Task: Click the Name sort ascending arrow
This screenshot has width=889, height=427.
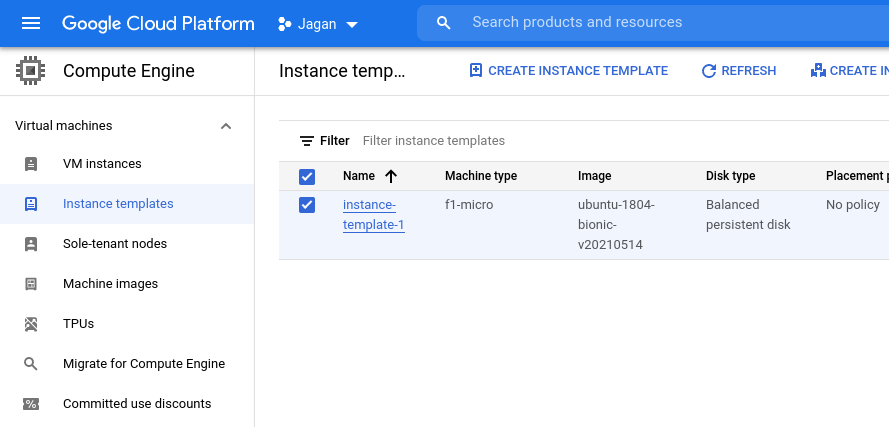Action: [391, 176]
